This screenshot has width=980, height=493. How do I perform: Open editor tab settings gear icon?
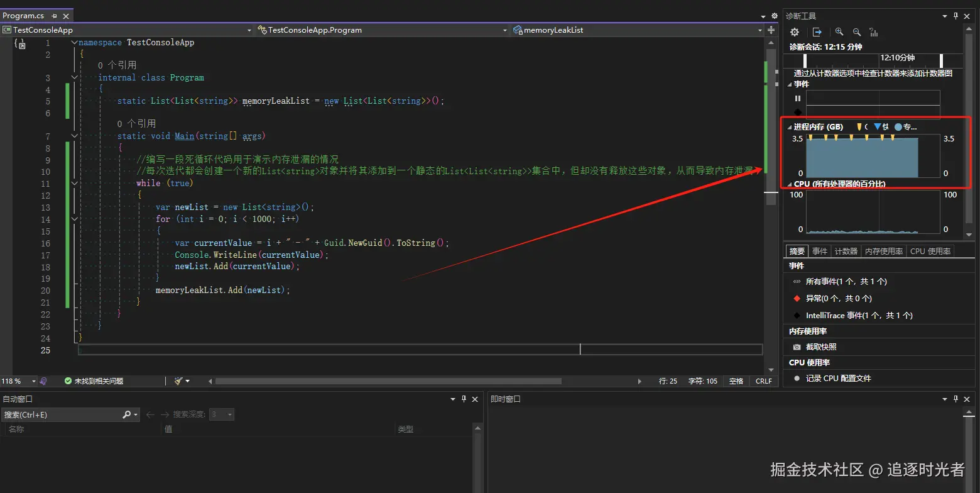pos(774,16)
